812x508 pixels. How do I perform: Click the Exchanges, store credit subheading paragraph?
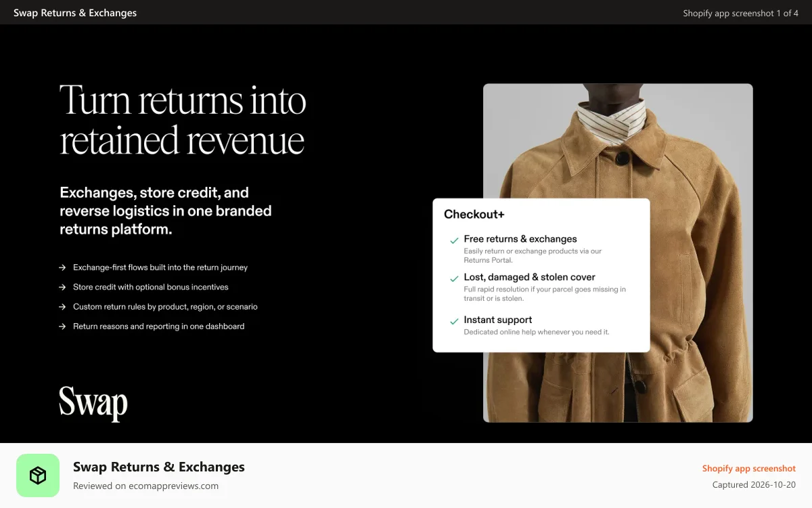166,211
